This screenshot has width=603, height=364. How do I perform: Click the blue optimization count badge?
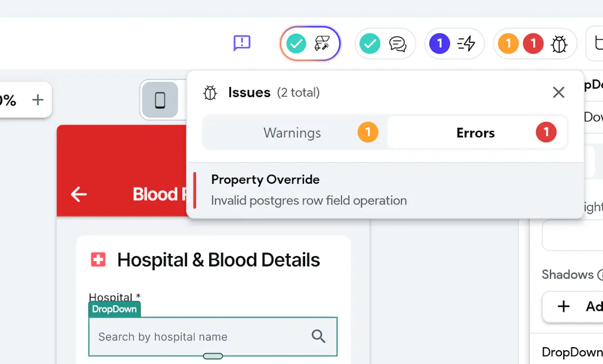click(440, 43)
